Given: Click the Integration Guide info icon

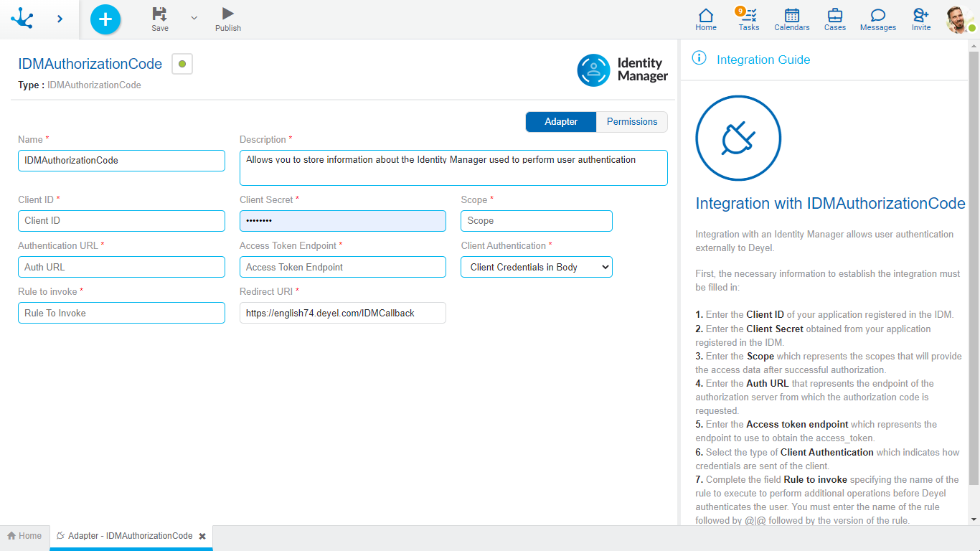Looking at the screenshot, I should click(x=699, y=59).
